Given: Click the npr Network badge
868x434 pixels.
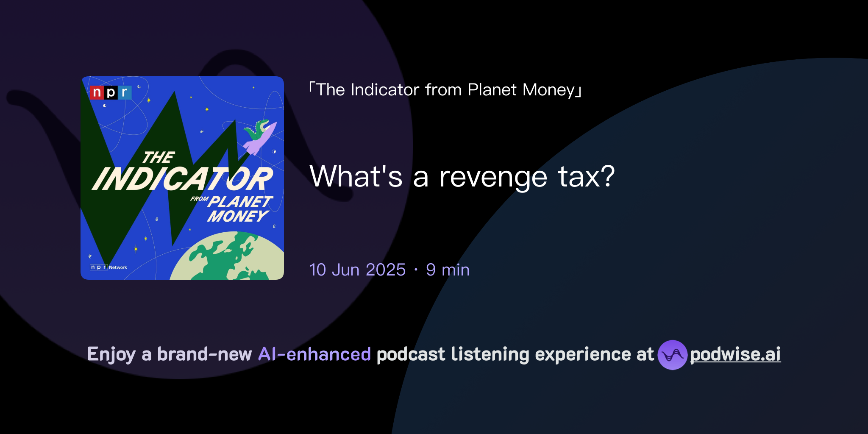Looking at the screenshot, I should click(x=108, y=267).
